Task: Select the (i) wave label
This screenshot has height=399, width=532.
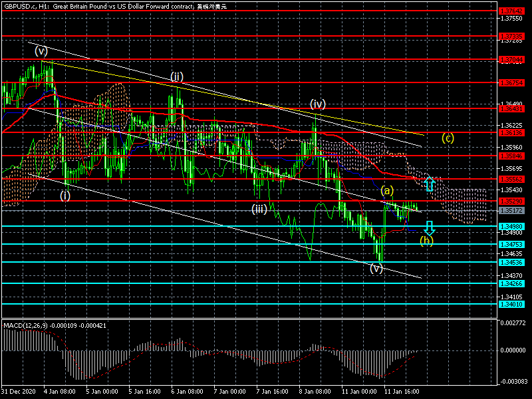Action: 65,196
